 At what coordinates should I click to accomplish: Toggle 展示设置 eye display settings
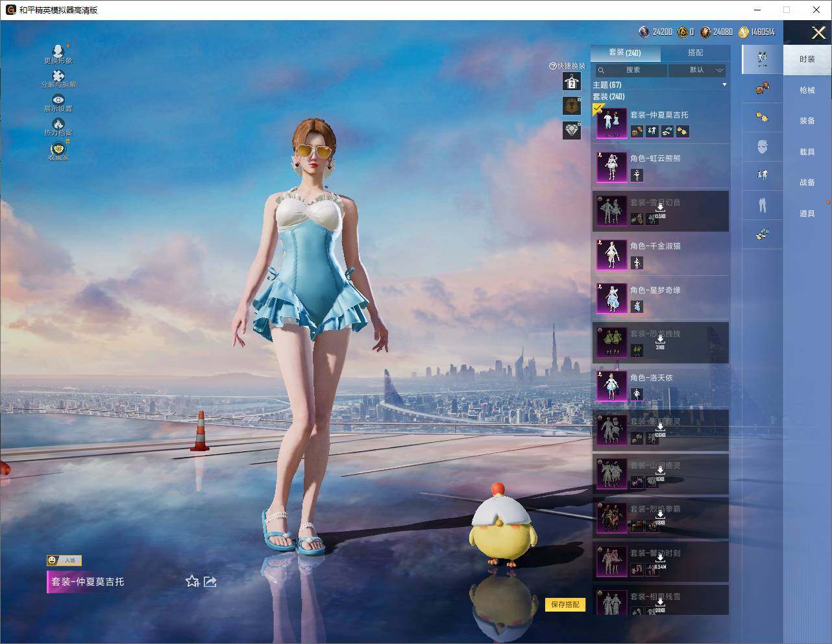(58, 103)
